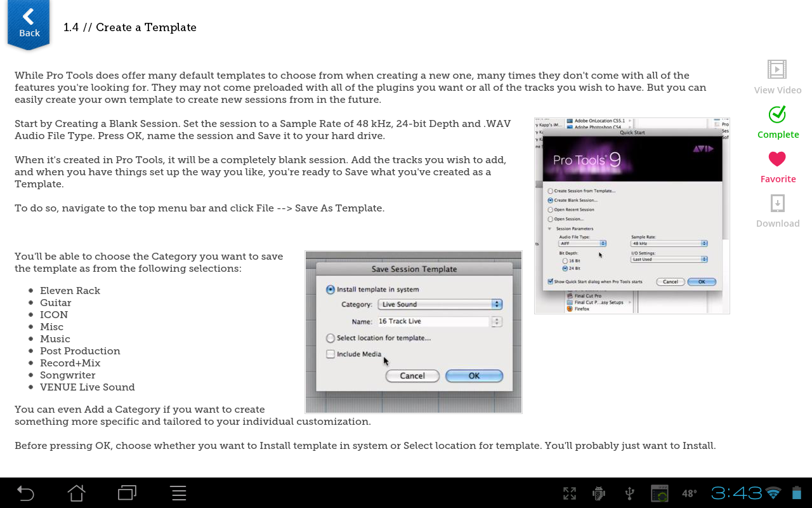The height and width of the screenshot is (508, 812).
Task: Open the Category dropdown showing Live Sound
Action: (440, 304)
